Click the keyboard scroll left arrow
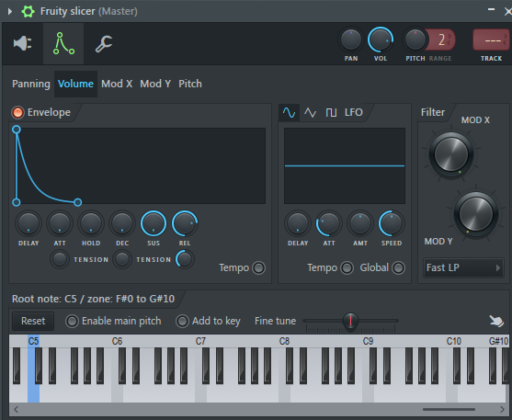 [16, 409]
